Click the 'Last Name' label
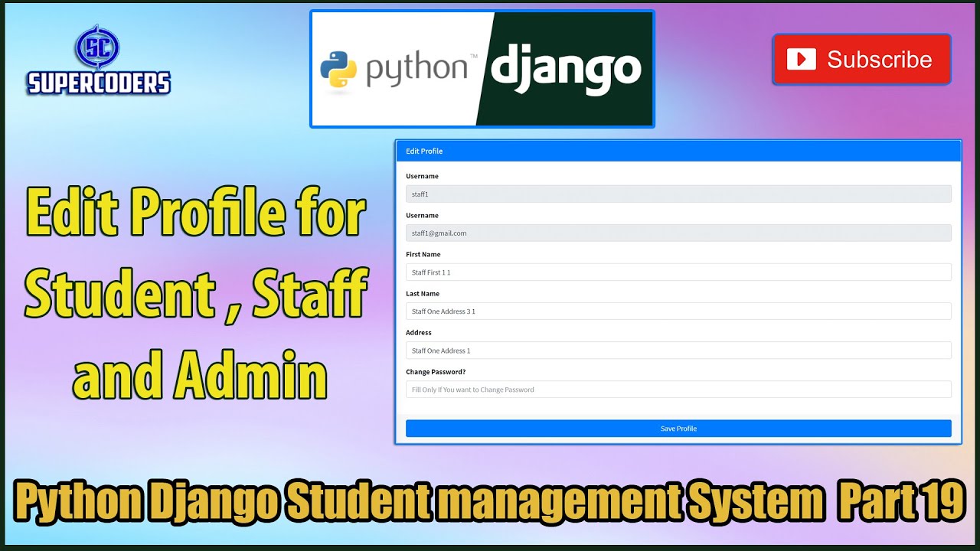Viewport: 980px width, 551px height. 423,294
